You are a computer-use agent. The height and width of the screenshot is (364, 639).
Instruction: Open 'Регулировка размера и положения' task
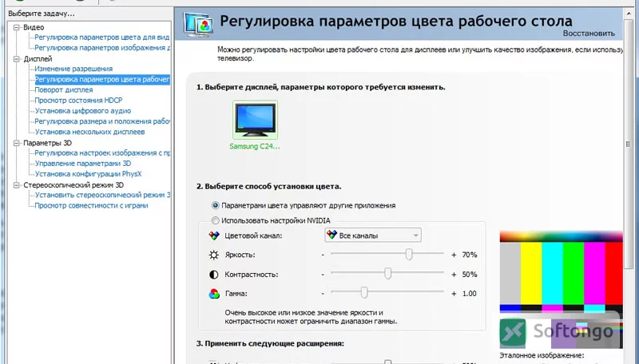tap(102, 121)
